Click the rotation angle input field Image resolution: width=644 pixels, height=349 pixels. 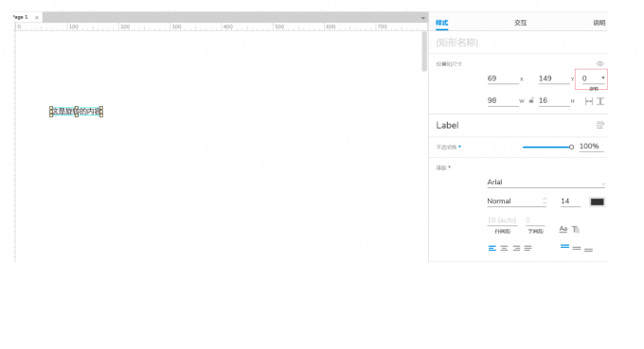click(591, 79)
